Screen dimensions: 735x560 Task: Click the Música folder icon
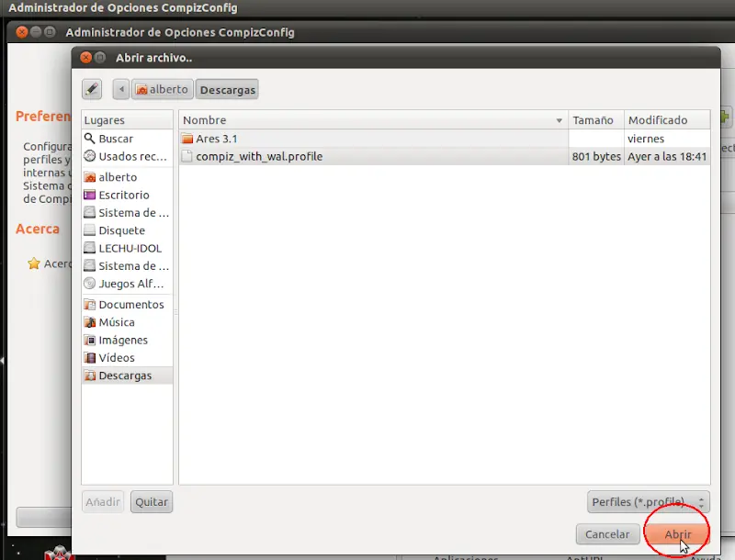89,322
